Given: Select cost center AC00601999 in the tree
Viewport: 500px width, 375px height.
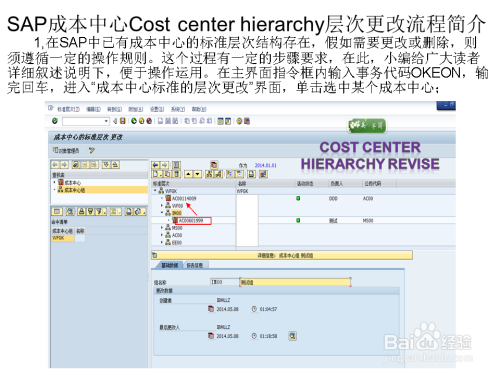Looking at the screenshot, I should (191, 221).
